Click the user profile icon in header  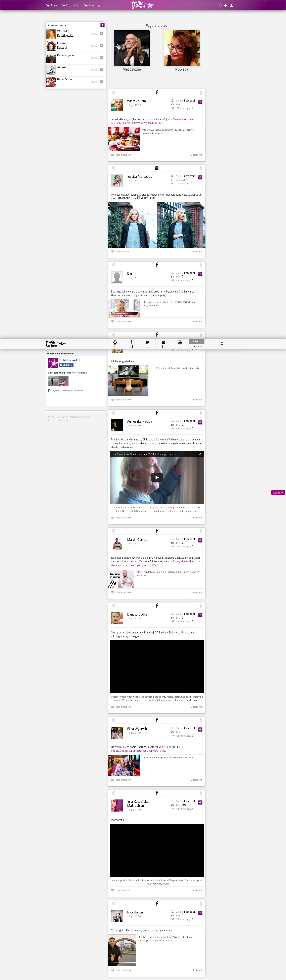click(231, 5)
